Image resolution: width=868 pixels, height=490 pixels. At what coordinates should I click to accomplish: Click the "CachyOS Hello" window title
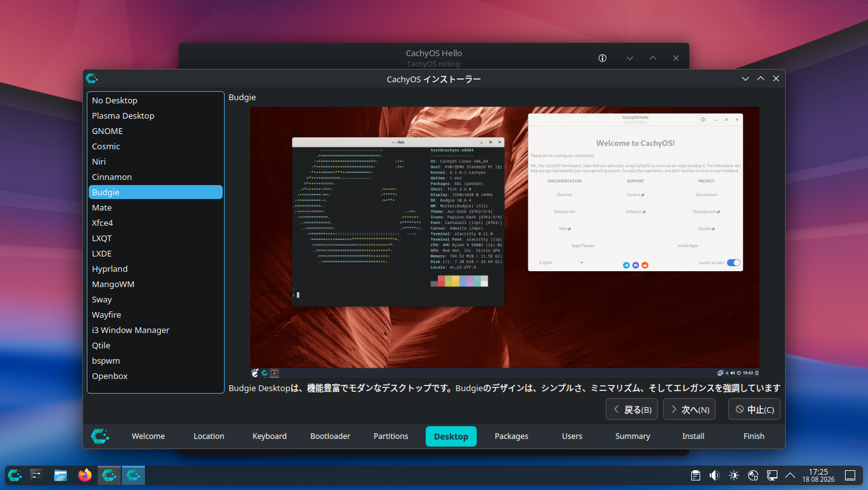click(434, 54)
